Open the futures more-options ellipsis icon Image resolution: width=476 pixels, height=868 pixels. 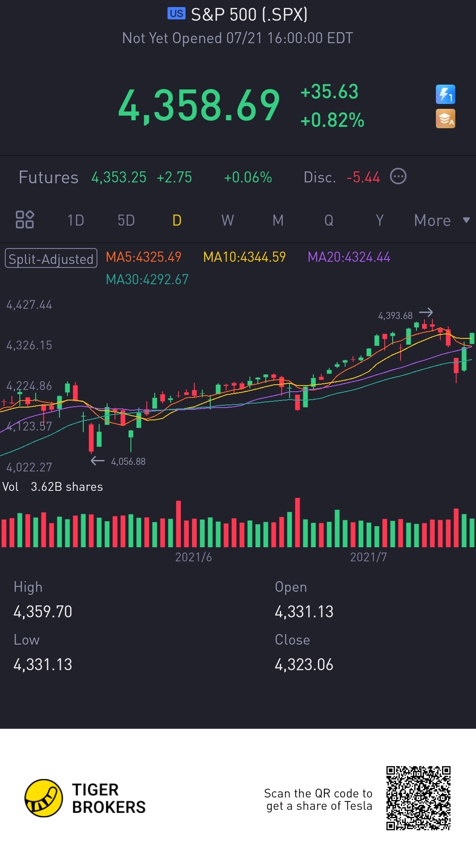point(398,177)
